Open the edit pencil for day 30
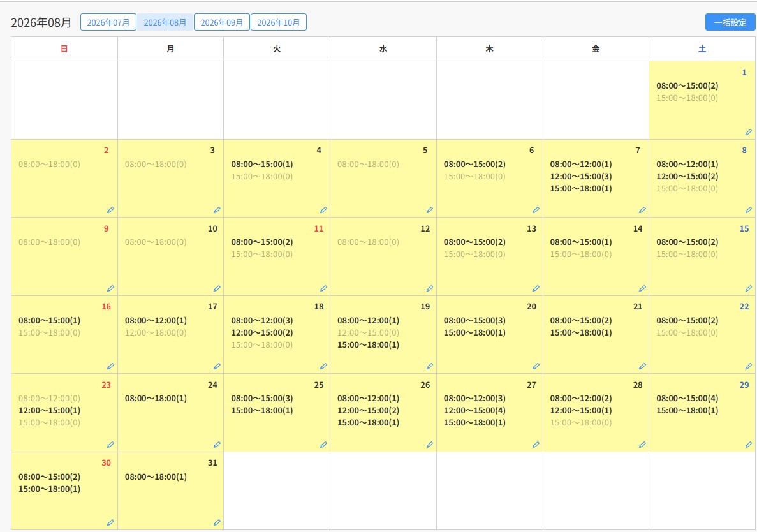757x532 pixels. (x=110, y=522)
